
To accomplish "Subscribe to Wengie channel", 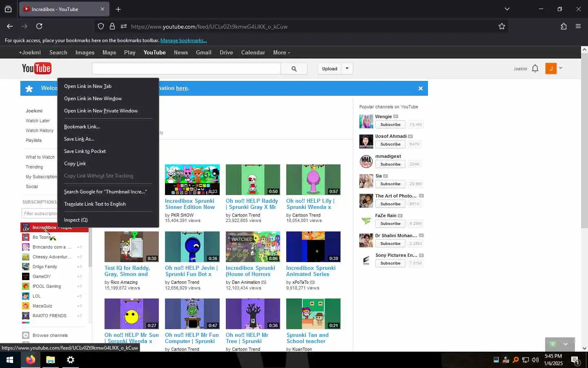I will pos(390,125).
